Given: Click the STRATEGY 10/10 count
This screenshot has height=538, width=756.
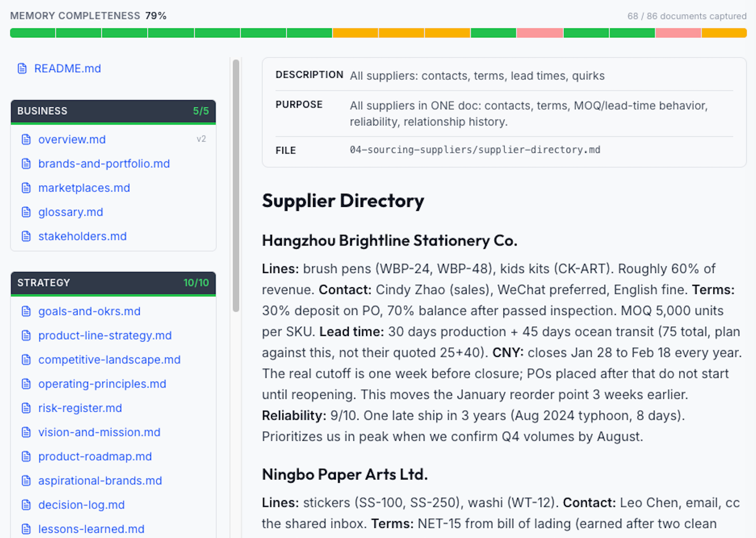Looking at the screenshot, I should 196,283.
